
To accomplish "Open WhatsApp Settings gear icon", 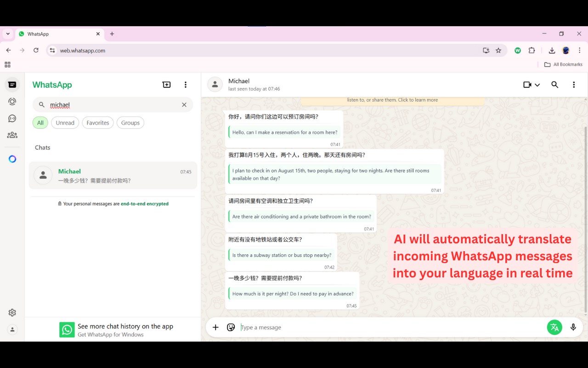I will pyautogui.click(x=12, y=313).
